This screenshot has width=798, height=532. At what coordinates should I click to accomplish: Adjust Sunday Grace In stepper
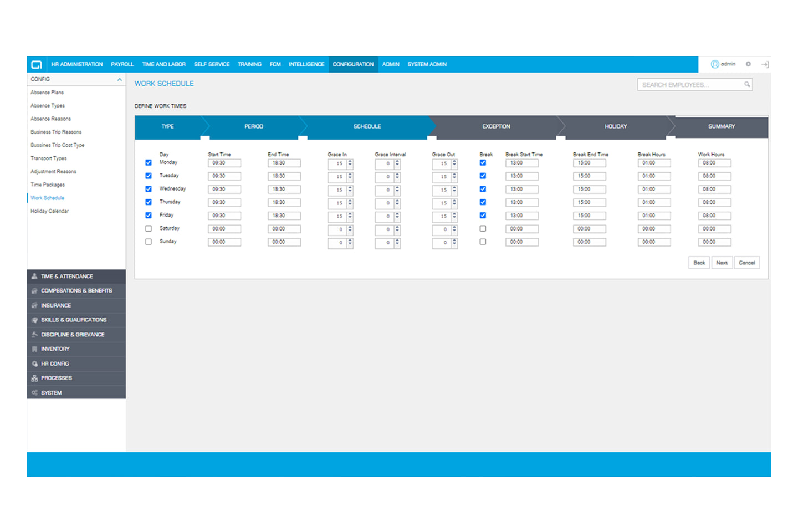pyautogui.click(x=350, y=243)
